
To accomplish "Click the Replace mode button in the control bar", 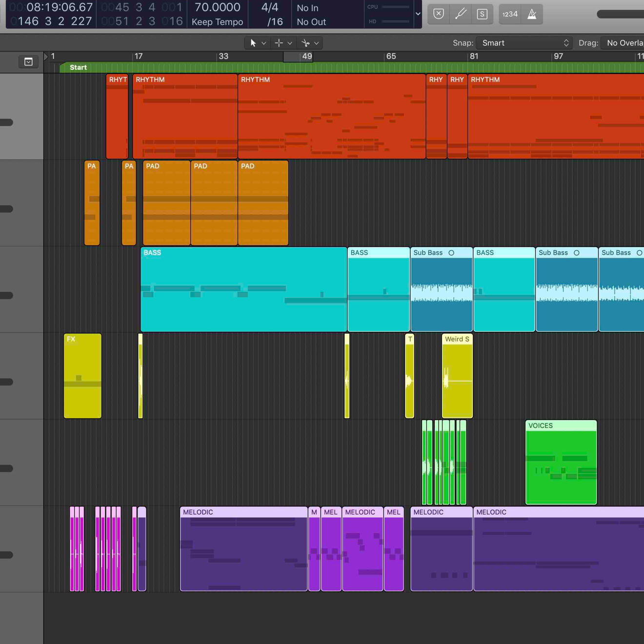I will 438,14.
